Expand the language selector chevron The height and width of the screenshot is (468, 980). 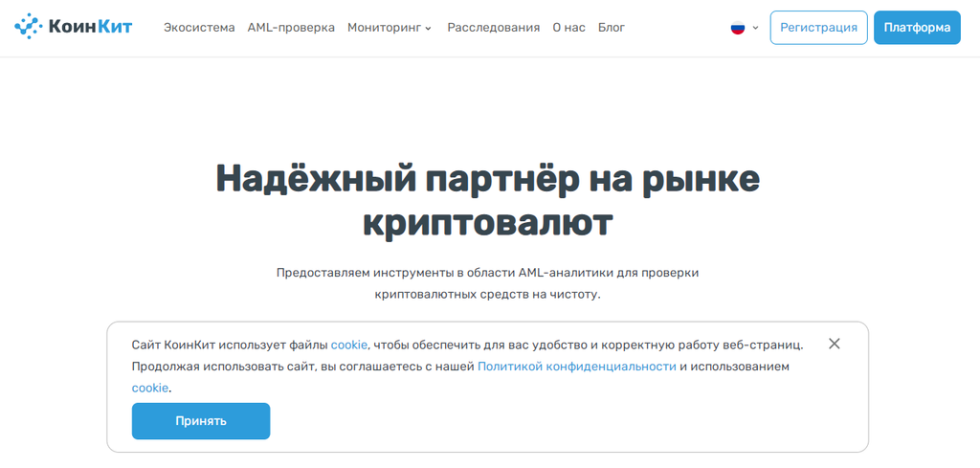[756, 28]
